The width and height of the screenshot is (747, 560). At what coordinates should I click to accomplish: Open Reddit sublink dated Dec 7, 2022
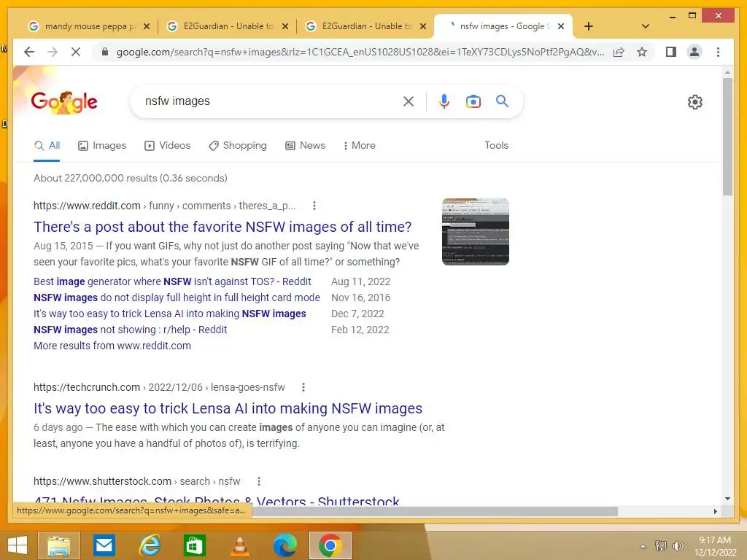tap(169, 314)
